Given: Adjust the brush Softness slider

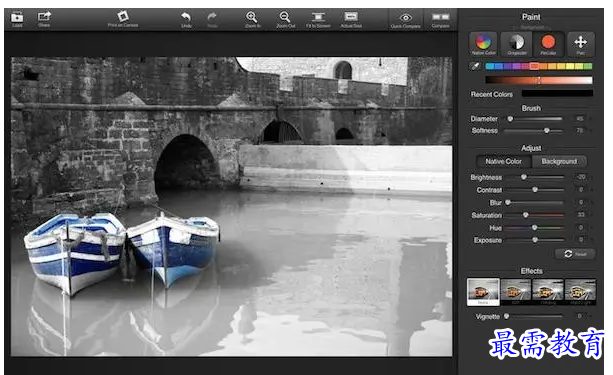Looking at the screenshot, I should [534, 131].
